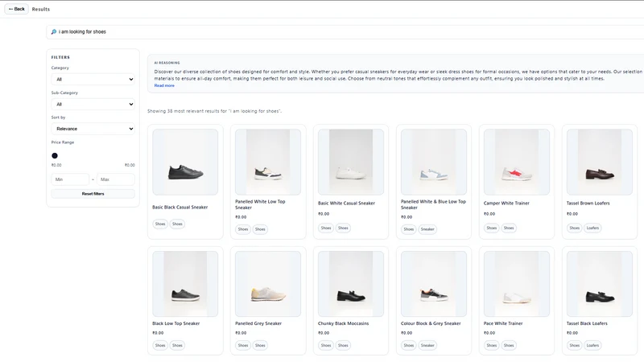Click the search magnifier icon
The image size is (644, 362).
53,31
